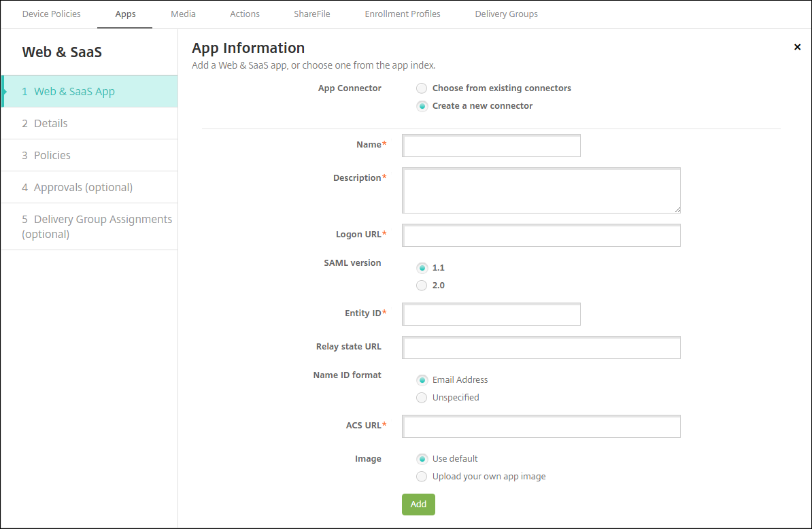This screenshot has width=812, height=529.
Task: Select 'Use default' image option
Action: tap(422, 459)
